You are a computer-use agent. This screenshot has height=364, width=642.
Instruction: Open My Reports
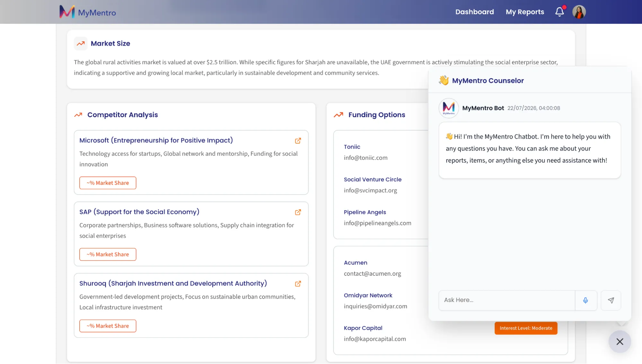[x=525, y=12]
